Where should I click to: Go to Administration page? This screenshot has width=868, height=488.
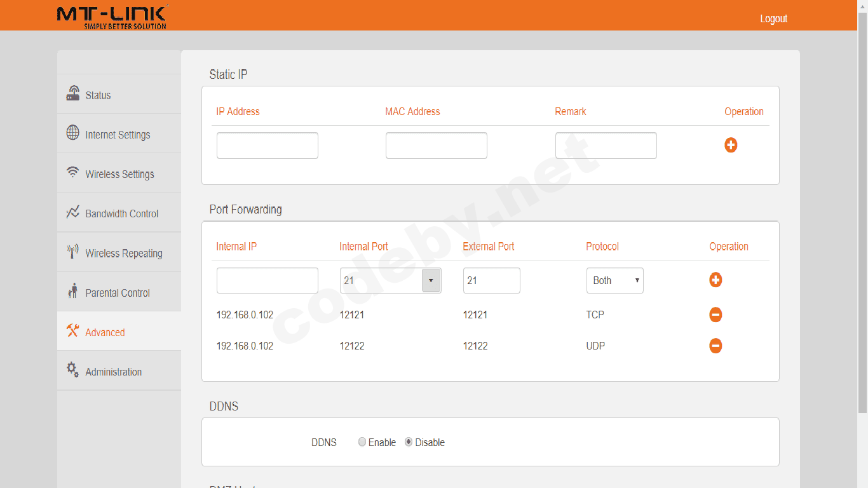tap(119, 370)
